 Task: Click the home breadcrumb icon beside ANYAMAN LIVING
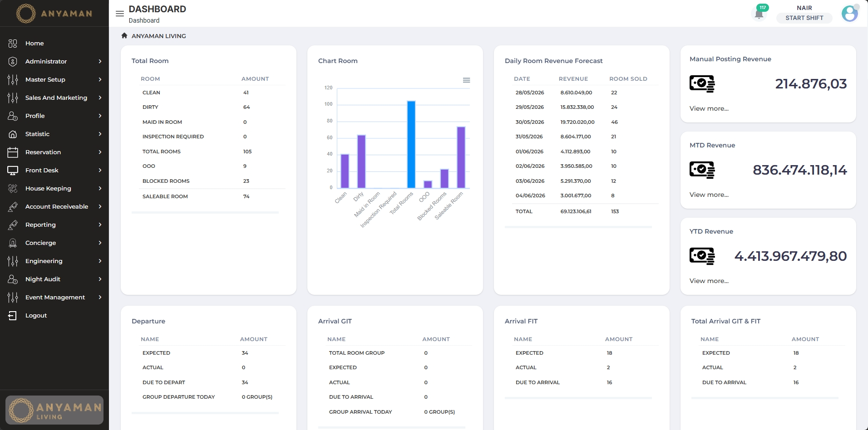(x=124, y=35)
